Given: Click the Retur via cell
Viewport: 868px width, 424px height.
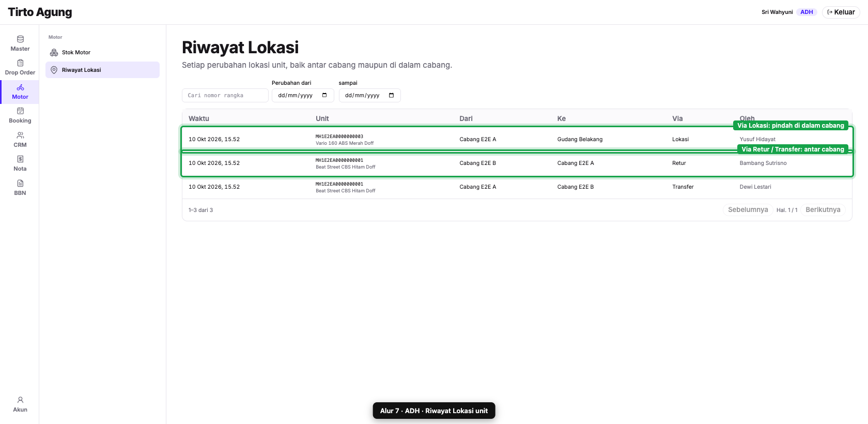Looking at the screenshot, I should click(679, 163).
